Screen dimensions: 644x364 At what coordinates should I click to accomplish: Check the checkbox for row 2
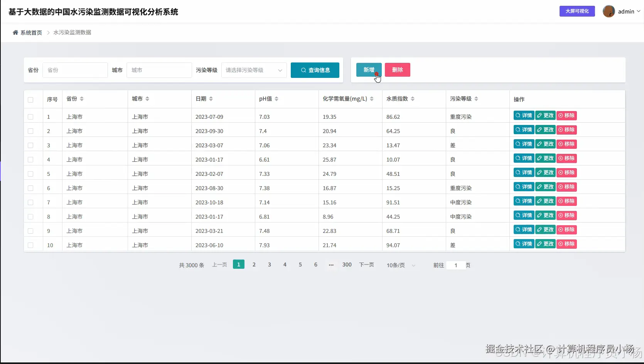point(30,131)
